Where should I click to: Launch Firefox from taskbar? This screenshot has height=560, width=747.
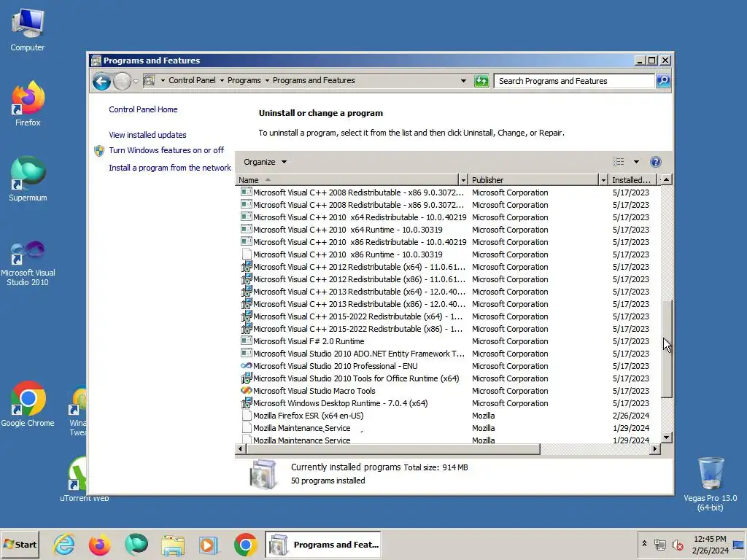tap(99, 544)
